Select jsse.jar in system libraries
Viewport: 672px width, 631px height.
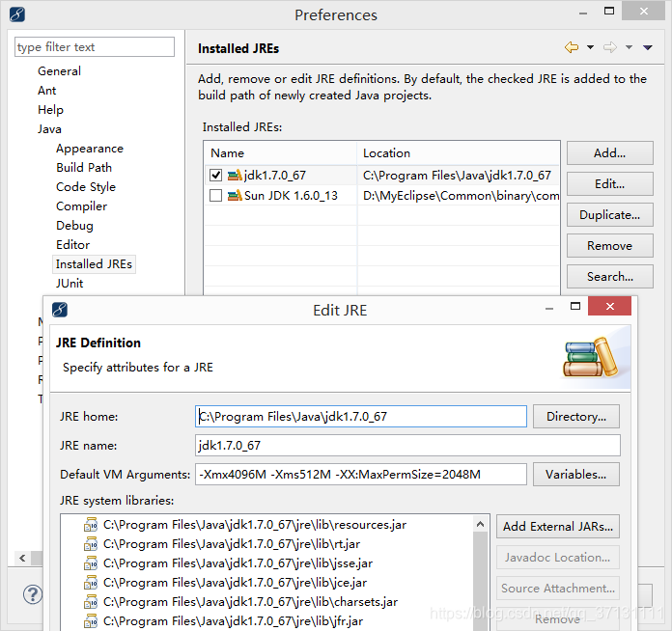[x=238, y=563]
